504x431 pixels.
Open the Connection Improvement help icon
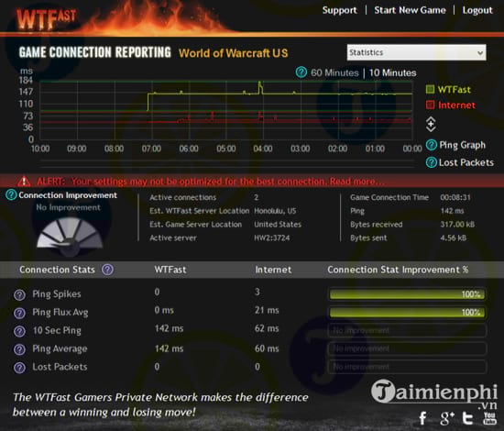(x=11, y=194)
